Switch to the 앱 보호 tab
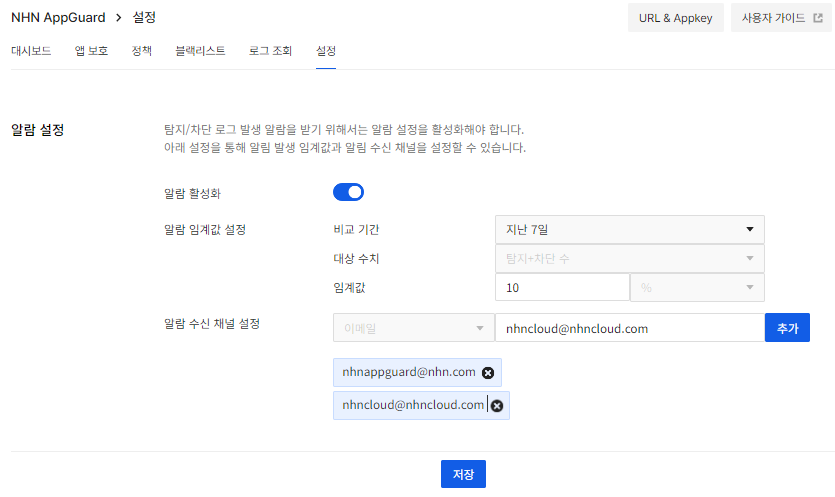The height and width of the screenshot is (497, 835). pyautogui.click(x=91, y=51)
